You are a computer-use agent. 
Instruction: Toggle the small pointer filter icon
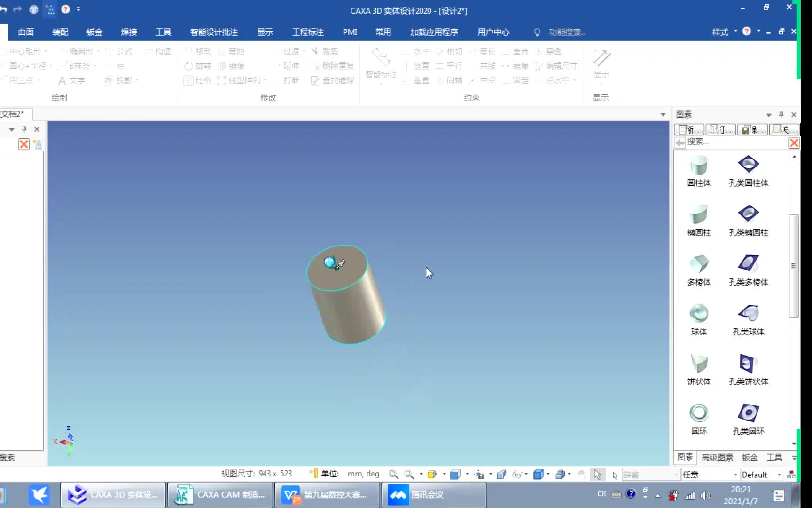615,475
